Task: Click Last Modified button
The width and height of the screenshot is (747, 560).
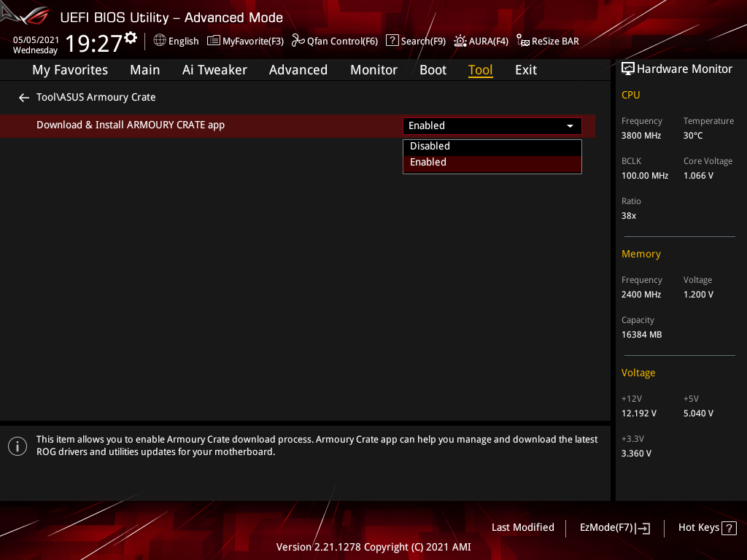Action: pyautogui.click(x=522, y=528)
